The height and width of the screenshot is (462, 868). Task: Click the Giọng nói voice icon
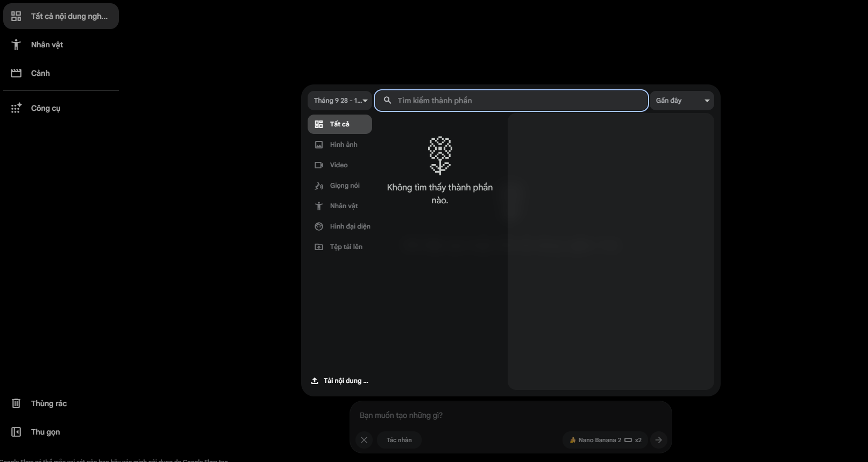point(319,186)
